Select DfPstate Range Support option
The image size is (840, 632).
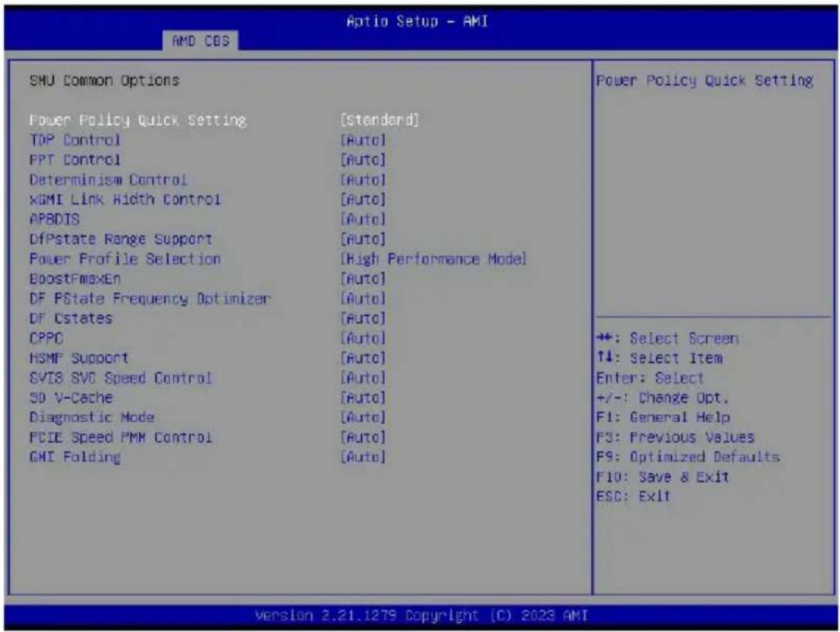click(x=121, y=239)
